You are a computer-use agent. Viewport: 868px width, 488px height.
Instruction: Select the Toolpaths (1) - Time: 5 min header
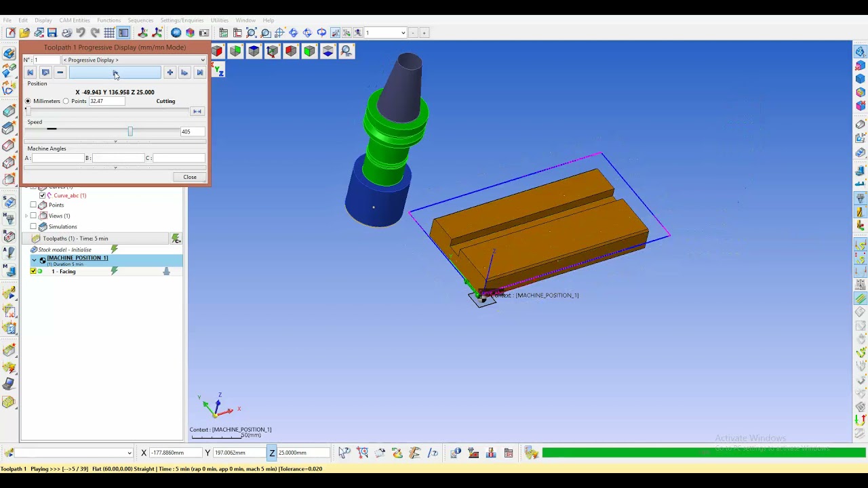pyautogui.click(x=95, y=239)
